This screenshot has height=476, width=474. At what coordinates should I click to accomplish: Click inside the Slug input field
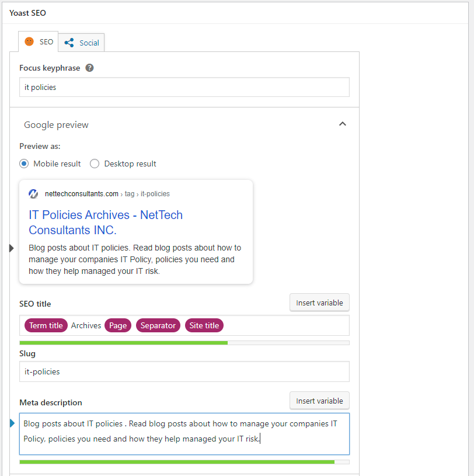click(184, 371)
